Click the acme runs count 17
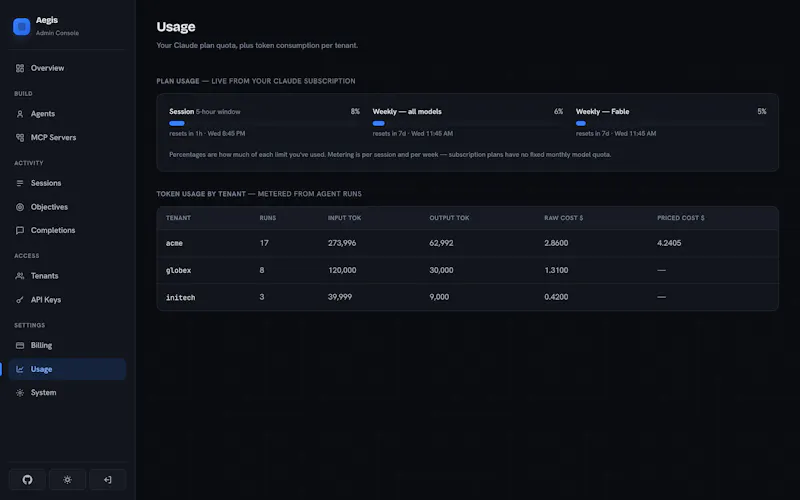The height and width of the screenshot is (500, 800). (x=264, y=243)
